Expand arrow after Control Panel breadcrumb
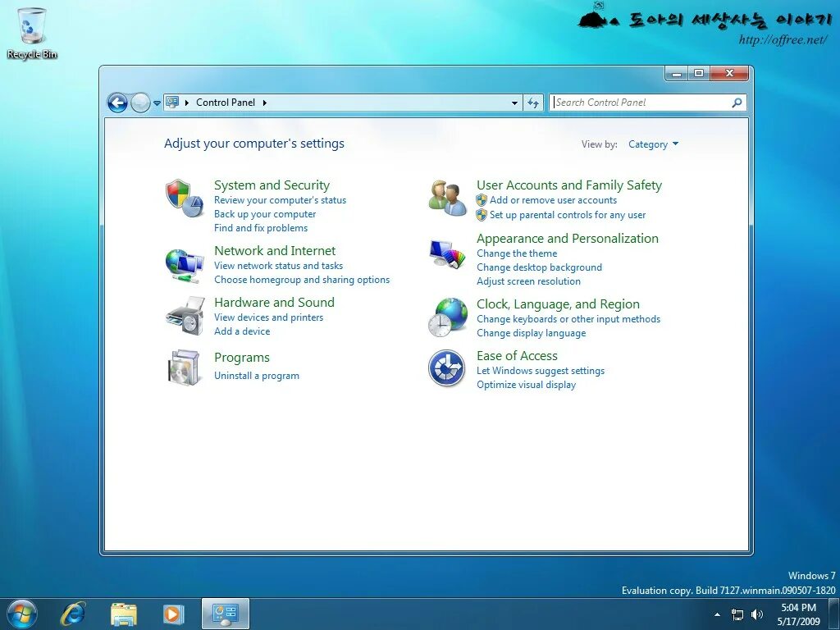Screen dimensions: 840x630 click(x=265, y=103)
